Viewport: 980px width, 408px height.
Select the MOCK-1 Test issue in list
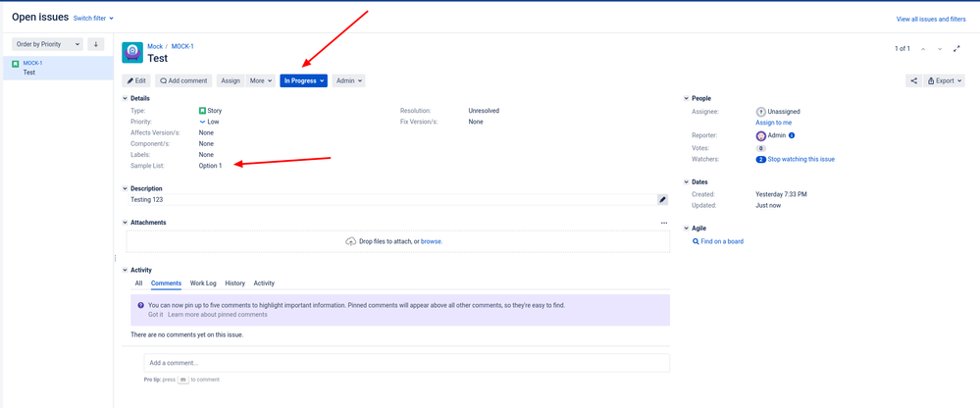point(57,68)
